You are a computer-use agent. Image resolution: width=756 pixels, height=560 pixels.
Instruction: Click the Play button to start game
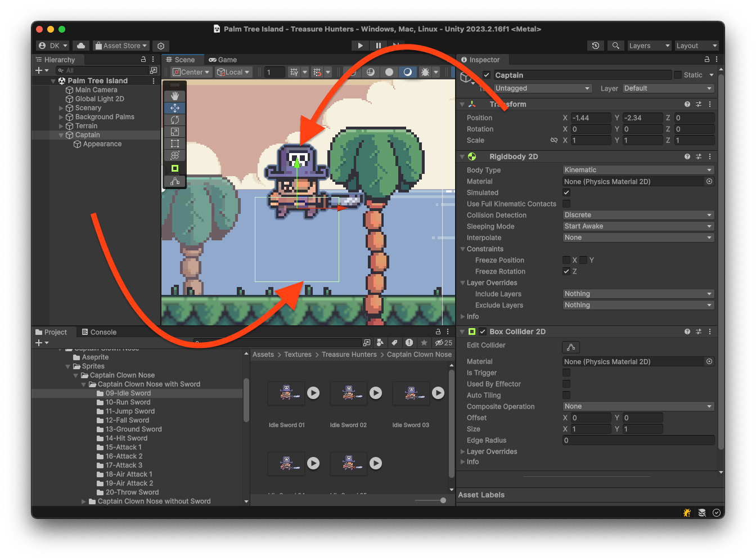(x=360, y=46)
